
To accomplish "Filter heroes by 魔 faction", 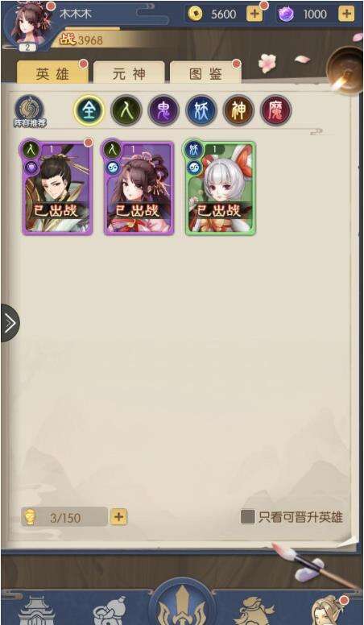I will [276, 110].
